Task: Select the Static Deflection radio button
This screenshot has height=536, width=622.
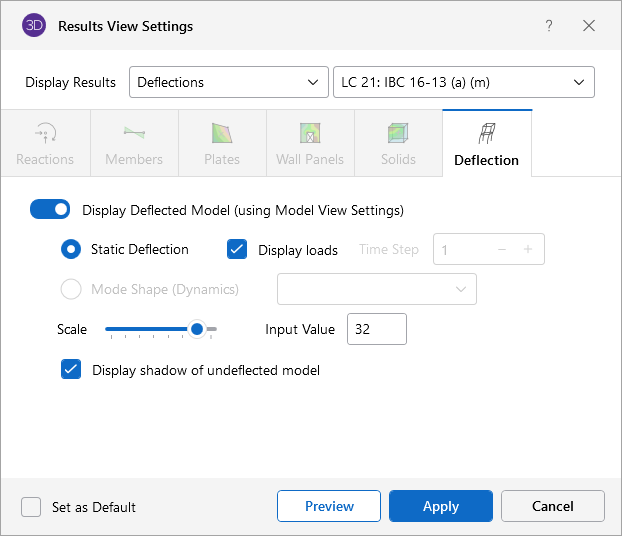Action: (x=71, y=249)
